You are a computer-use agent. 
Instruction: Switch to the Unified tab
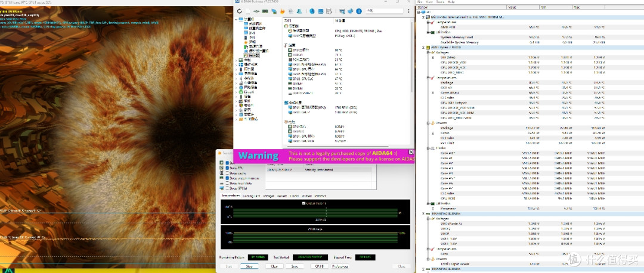click(x=307, y=196)
